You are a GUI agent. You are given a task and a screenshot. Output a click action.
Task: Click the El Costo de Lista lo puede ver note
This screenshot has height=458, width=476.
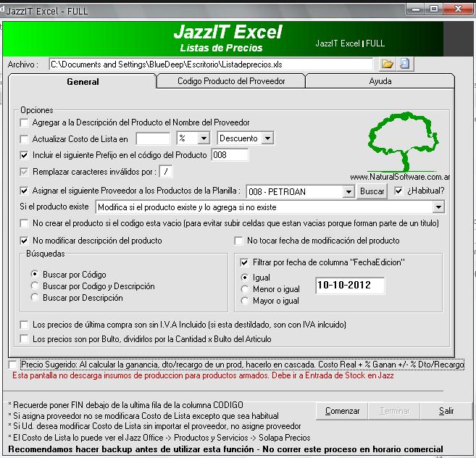coord(159,438)
